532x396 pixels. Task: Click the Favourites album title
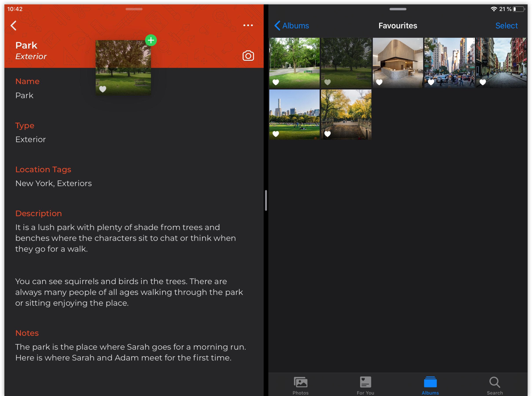click(398, 26)
